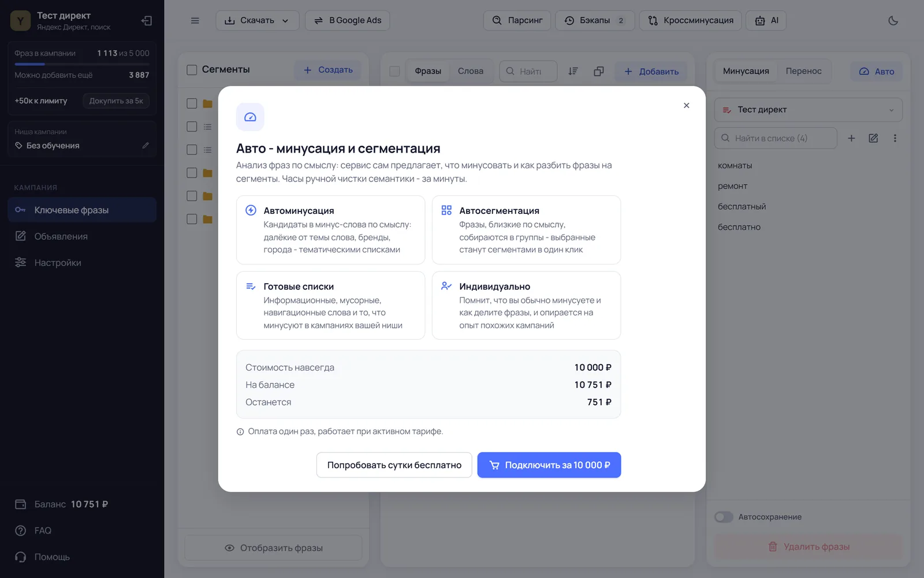Click the Найти в списке search field
The height and width of the screenshot is (578, 924).
[x=776, y=138]
